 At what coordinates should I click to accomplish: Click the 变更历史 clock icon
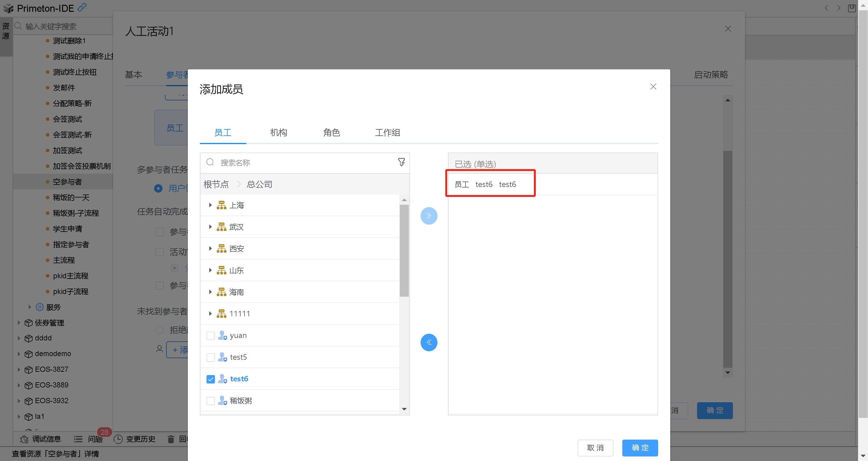coord(118,439)
